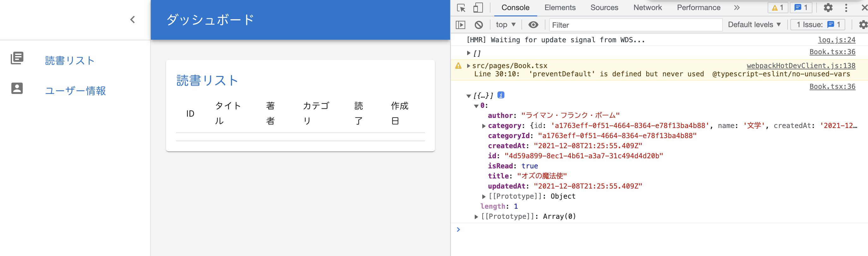The height and width of the screenshot is (256, 868).
Task: Click the blue info icon beside [{…}]
Action: (501, 95)
